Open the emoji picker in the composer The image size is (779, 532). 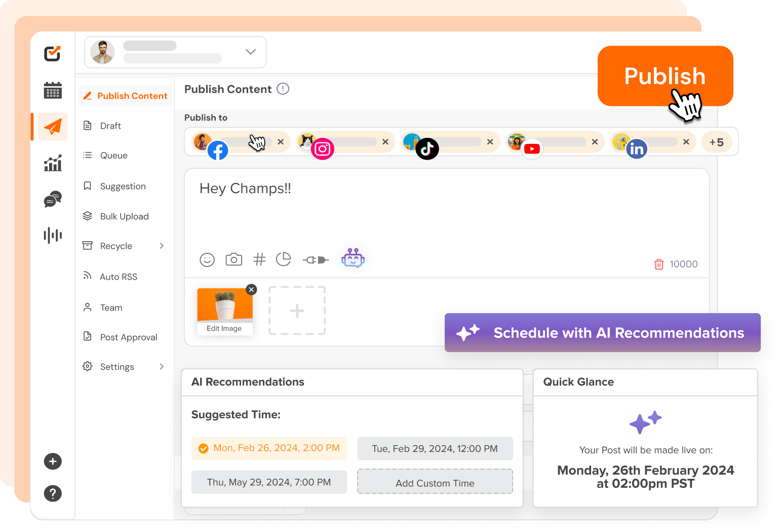tap(207, 259)
